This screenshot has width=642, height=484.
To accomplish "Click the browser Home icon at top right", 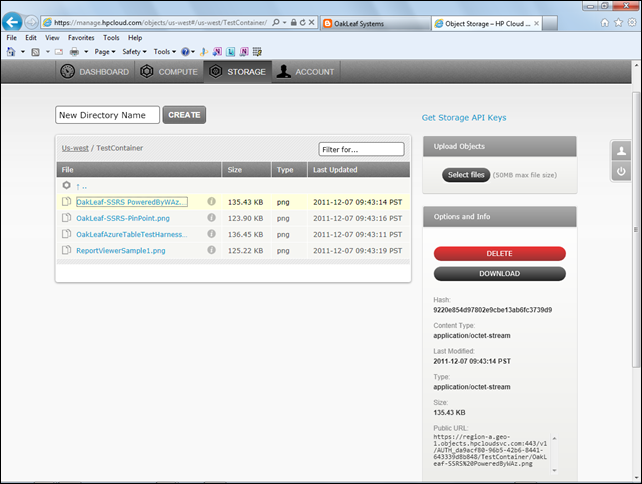I will click(x=605, y=23).
